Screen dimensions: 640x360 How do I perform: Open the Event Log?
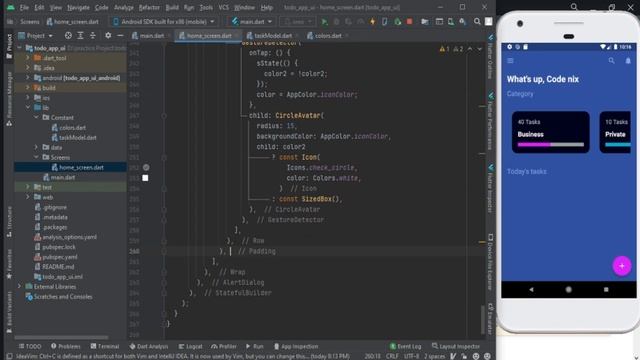pyautogui.click(x=405, y=346)
